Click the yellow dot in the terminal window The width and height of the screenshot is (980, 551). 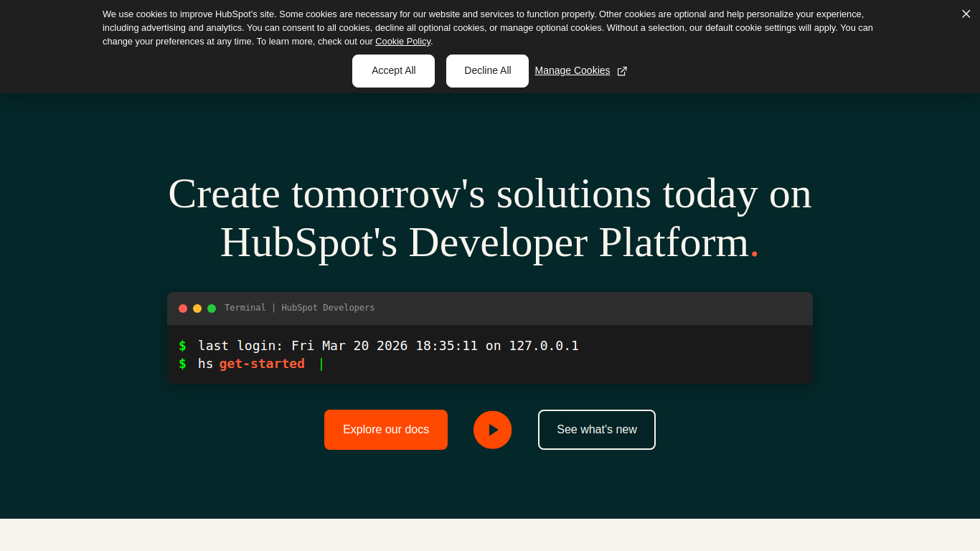click(x=197, y=309)
